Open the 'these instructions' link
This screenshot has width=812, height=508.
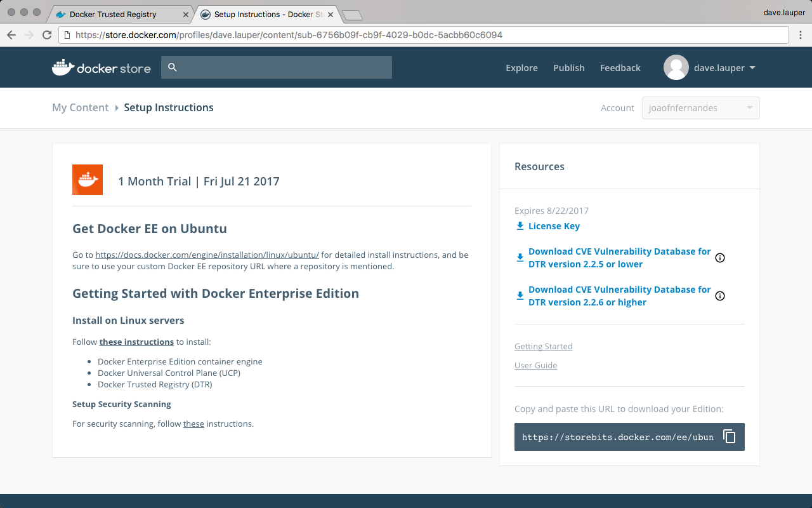136,342
